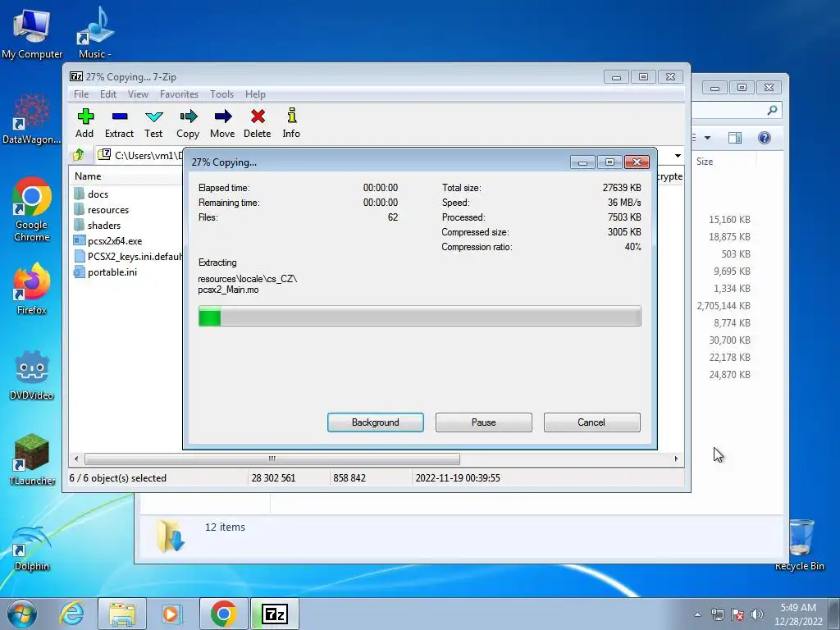Image resolution: width=840 pixels, height=630 pixels.
Task: Click the taskbar clock
Action: pos(798,614)
